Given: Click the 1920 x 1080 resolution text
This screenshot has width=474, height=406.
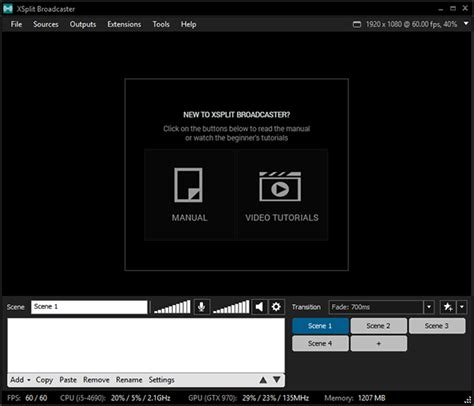Looking at the screenshot, I should [x=411, y=24].
